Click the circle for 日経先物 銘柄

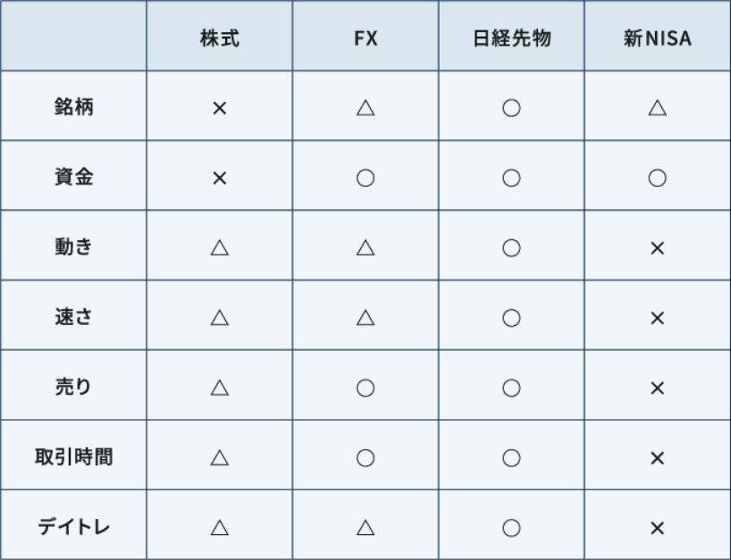tap(511, 108)
